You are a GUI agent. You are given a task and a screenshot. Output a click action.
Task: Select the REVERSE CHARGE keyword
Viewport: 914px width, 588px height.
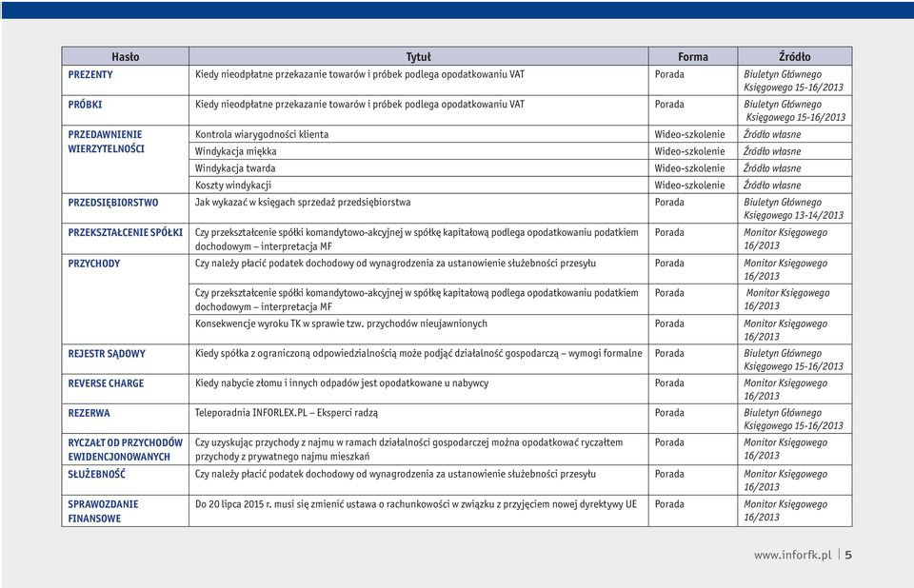click(106, 383)
